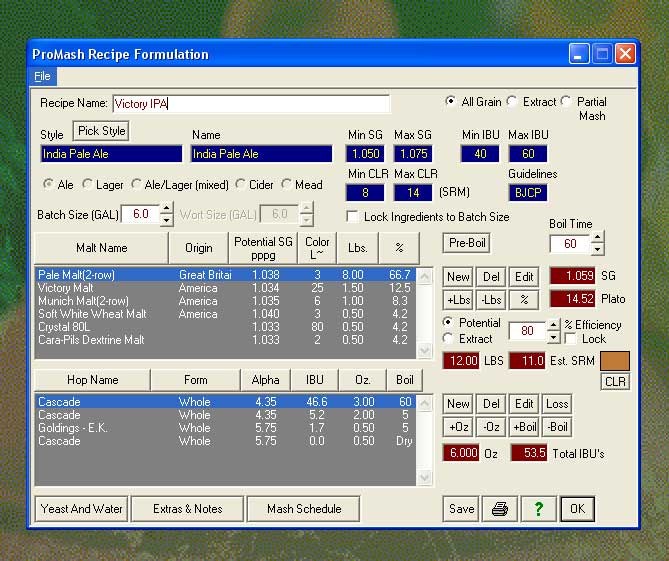
Task: Click the -Boil button
Action: pos(557,427)
